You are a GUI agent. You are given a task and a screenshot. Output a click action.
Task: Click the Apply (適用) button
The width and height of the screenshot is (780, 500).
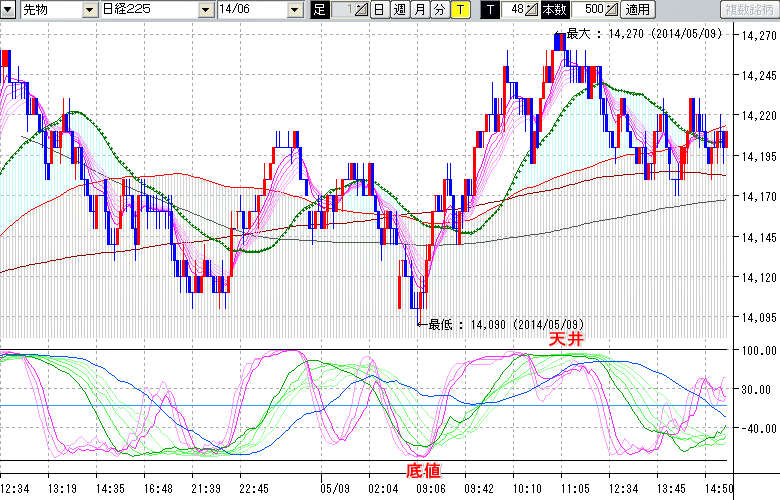[637, 10]
